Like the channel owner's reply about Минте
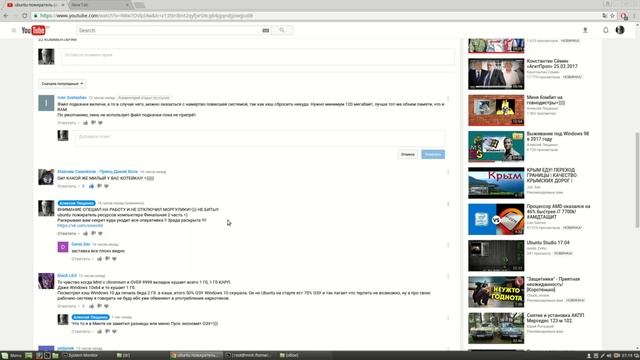The image size is (640, 360). [100, 331]
